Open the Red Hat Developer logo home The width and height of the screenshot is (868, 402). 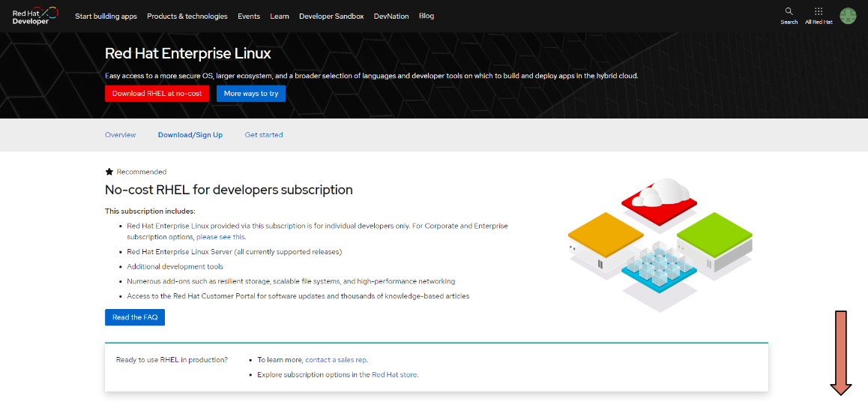(35, 16)
